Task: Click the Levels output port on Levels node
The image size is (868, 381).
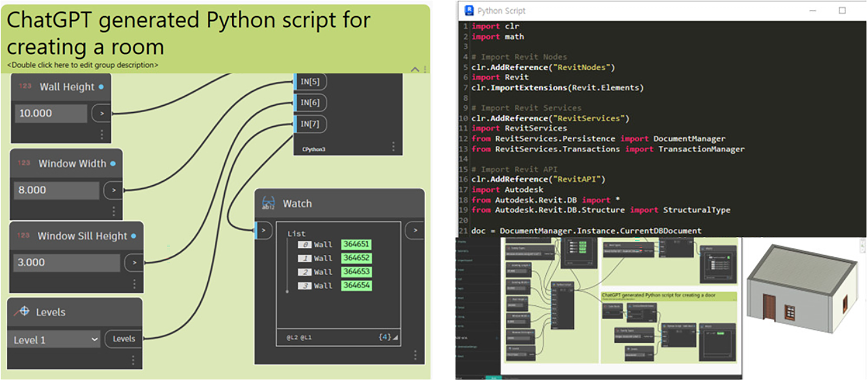Action: click(124, 338)
